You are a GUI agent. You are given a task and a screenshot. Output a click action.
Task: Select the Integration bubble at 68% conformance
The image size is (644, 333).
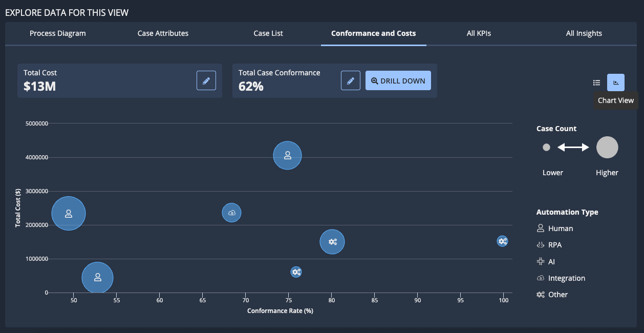tap(231, 213)
